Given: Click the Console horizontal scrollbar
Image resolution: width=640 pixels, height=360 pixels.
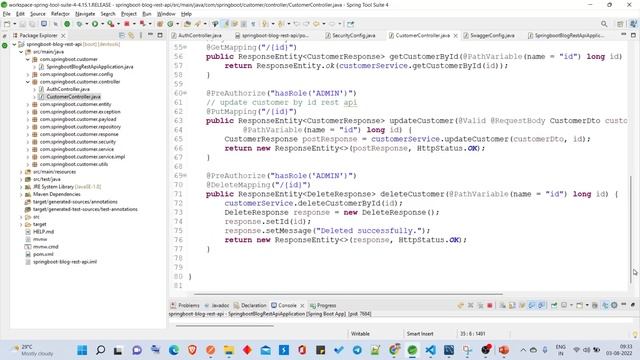Looking at the screenshot, I should 224,326.
